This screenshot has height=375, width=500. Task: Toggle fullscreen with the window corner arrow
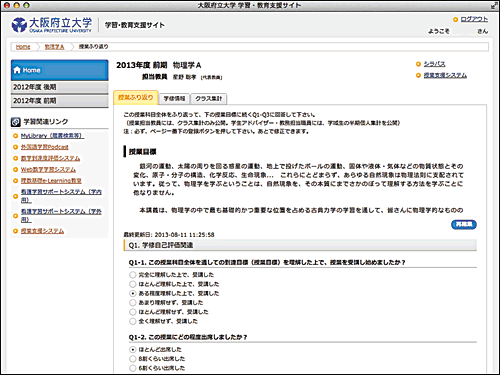point(493,5)
